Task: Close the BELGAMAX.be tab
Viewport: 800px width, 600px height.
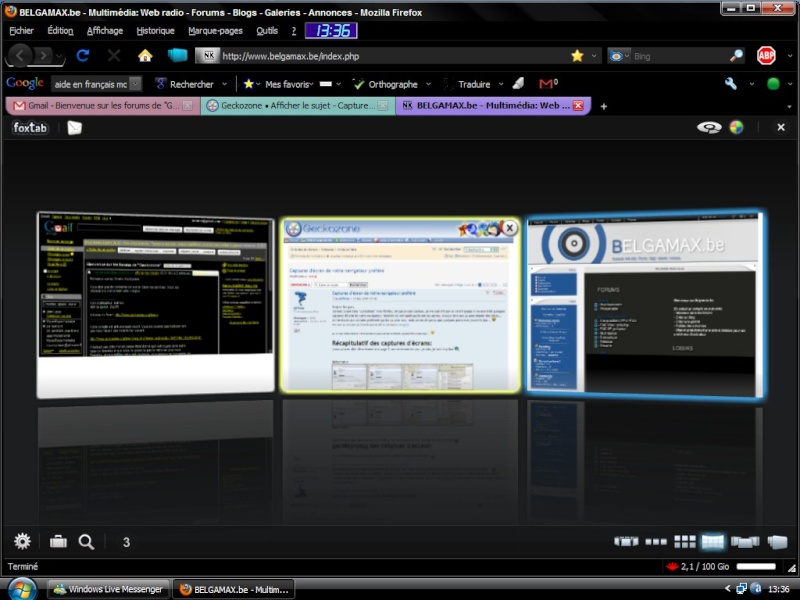Action: [x=578, y=106]
